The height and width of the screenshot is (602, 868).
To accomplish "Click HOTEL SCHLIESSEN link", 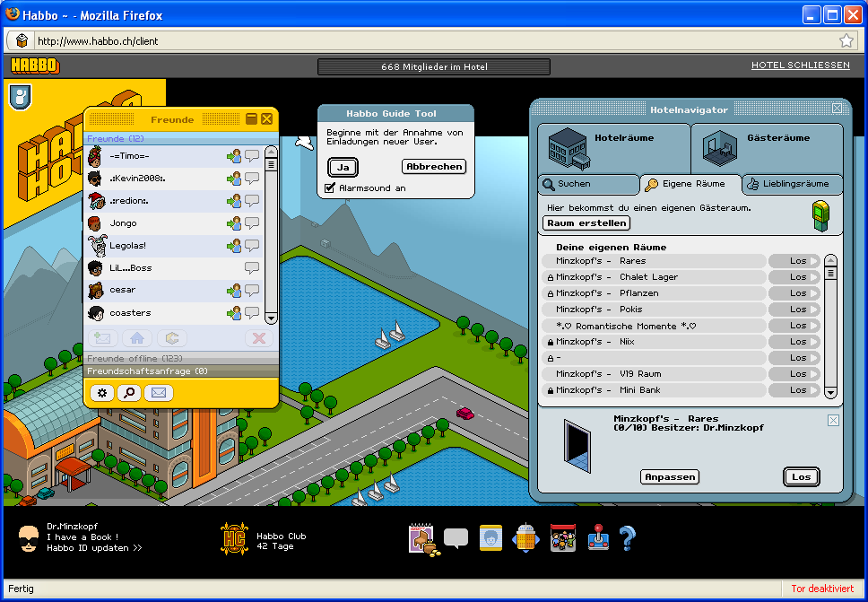I will (801, 65).
